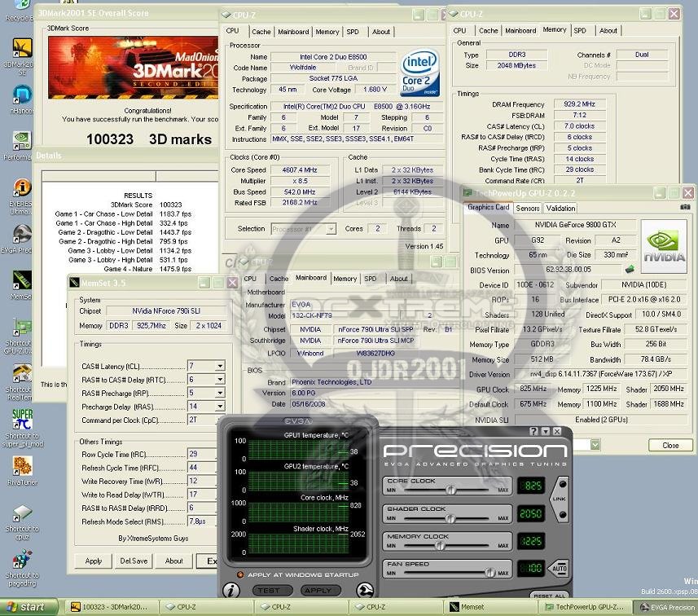The image size is (698, 616).
Task: Click the Close button in GPU-Z
Action: tap(670, 445)
